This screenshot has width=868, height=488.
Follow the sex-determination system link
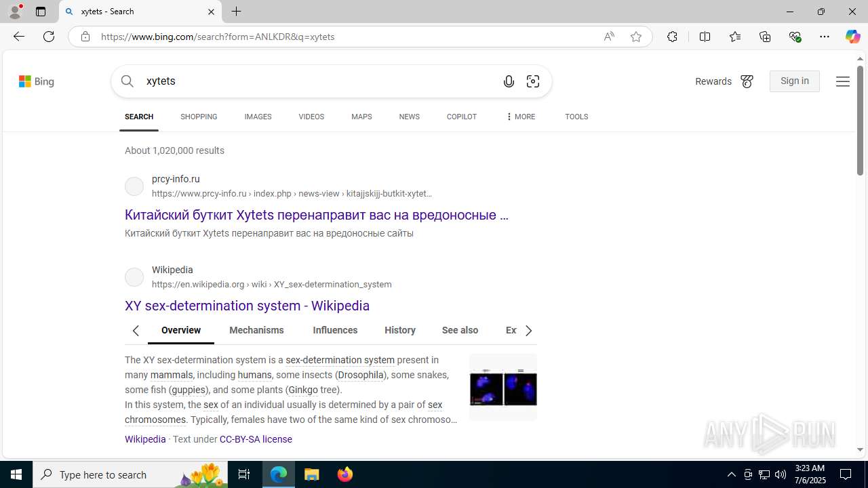coord(340,360)
